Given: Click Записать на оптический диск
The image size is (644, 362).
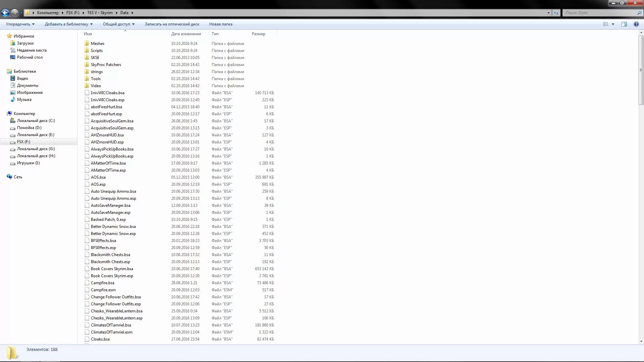Looking at the screenshot, I should coord(172,24).
